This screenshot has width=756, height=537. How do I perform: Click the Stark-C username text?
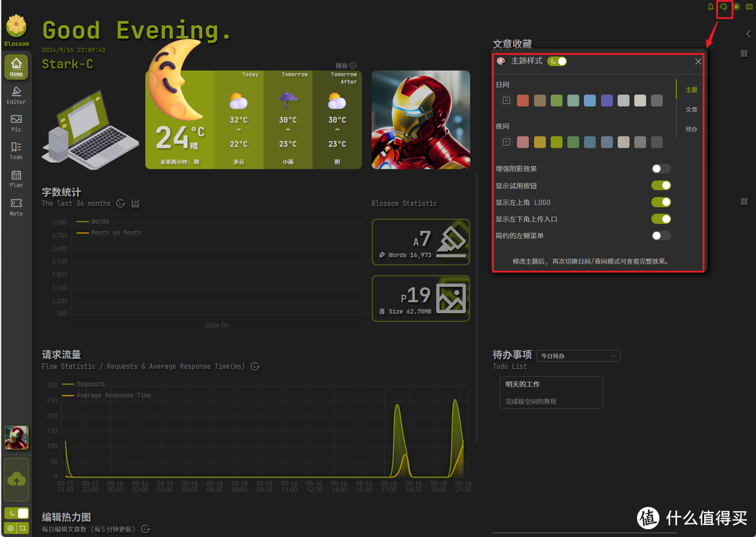point(67,64)
